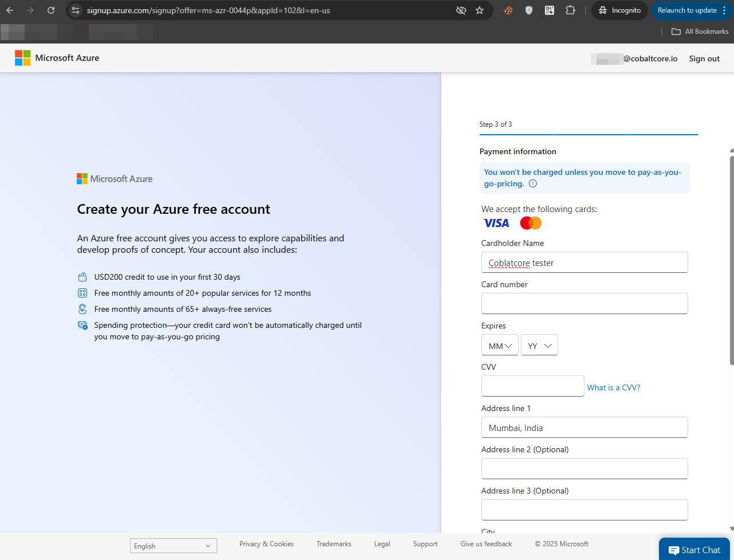Click the Microsoft Azure header logo
Viewport: 734px width, 560px height.
point(57,58)
